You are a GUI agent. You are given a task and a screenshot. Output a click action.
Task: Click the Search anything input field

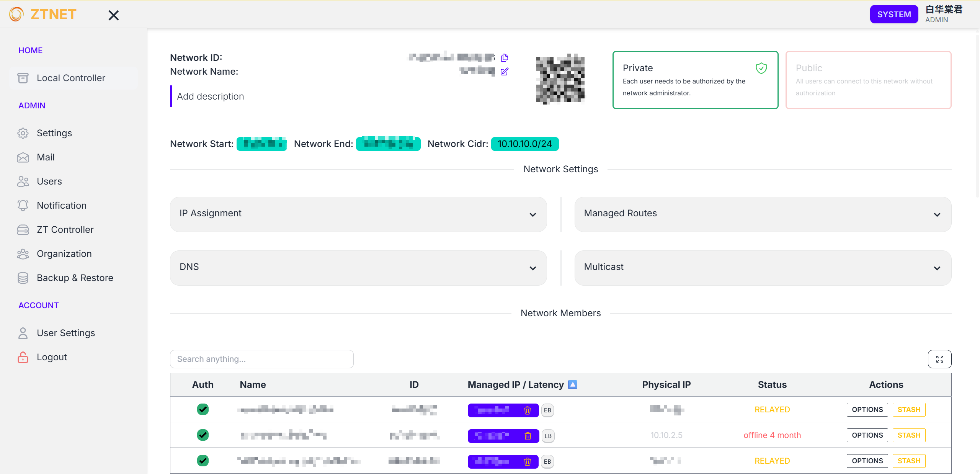[262, 359]
